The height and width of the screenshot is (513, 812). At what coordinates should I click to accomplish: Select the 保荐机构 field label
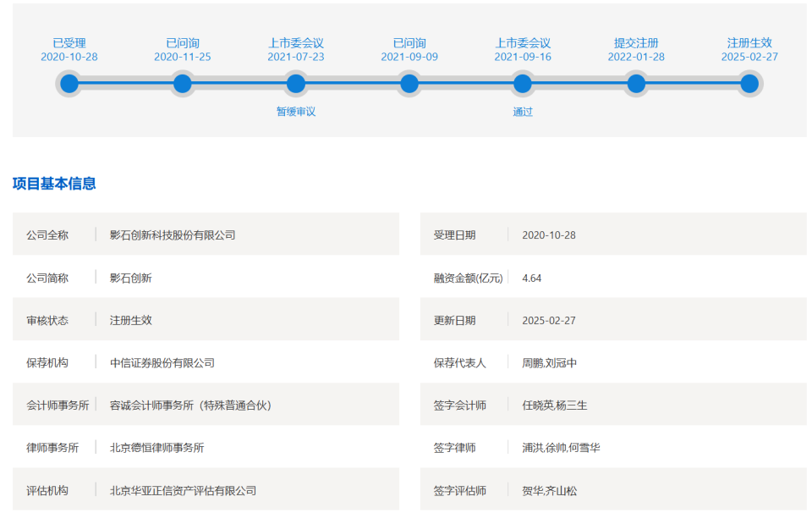tap(47, 363)
